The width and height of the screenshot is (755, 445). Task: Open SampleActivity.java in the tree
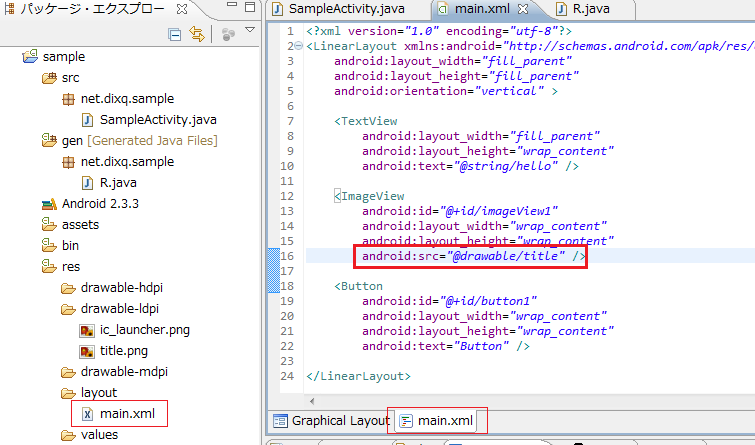click(158, 119)
